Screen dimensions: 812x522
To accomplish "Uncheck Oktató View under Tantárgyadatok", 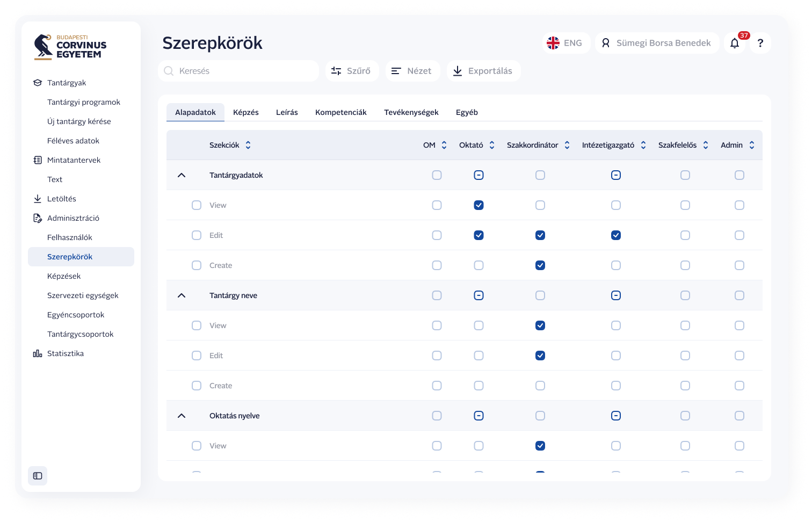I will tap(479, 205).
